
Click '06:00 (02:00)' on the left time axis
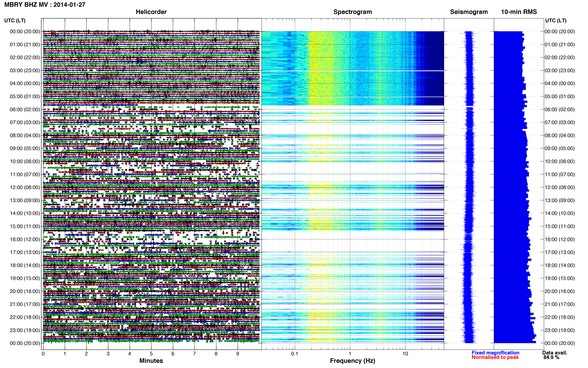pos(25,110)
